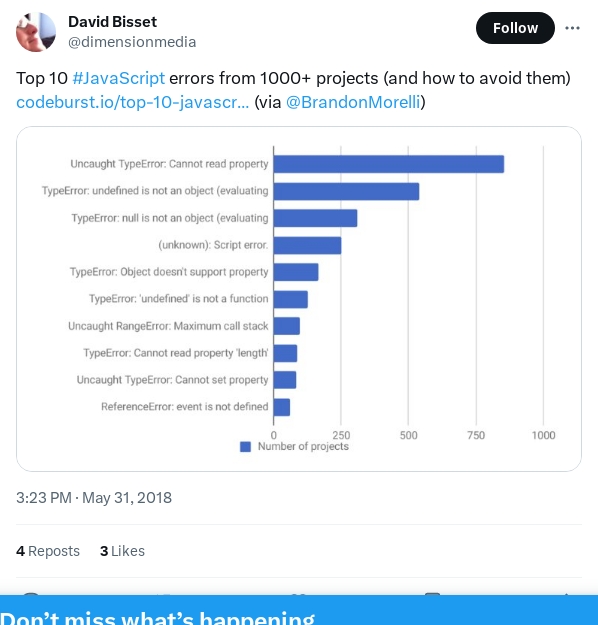This screenshot has height=625, width=598.
Task: Click the Uncaught RangeError: Maximum call stack label
Action: (x=168, y=326)
